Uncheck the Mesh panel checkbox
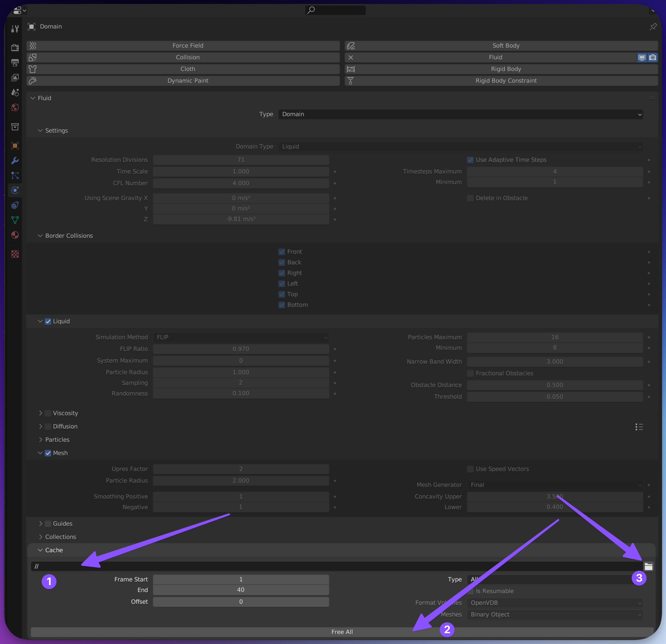The image size is (666, 644). pyautogui.click(x=48, y=453)
